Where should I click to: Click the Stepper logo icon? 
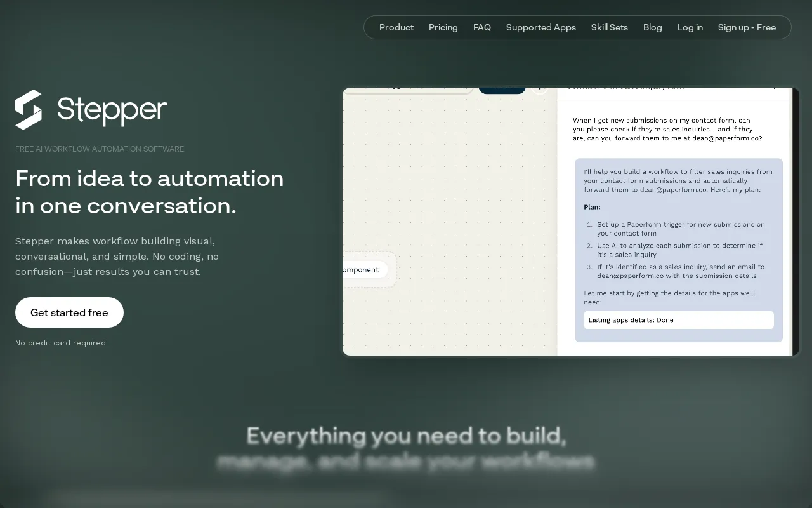point(29,110)
